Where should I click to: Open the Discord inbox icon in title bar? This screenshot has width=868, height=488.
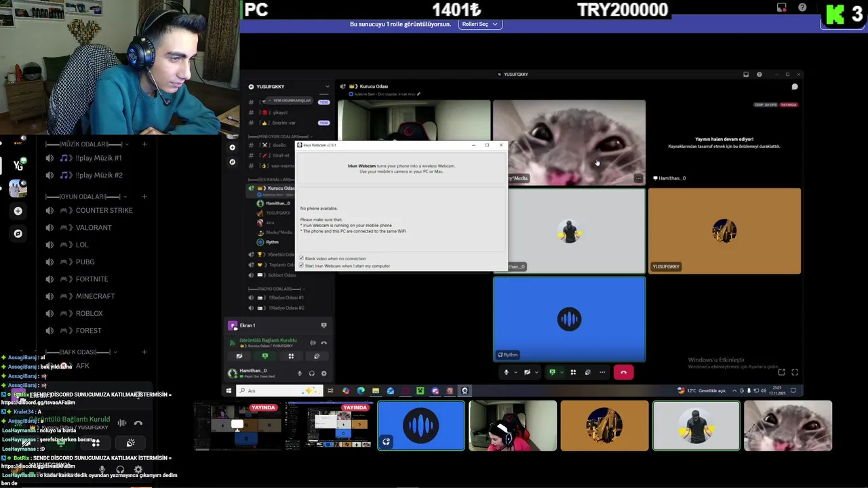[x=746, y=75]
